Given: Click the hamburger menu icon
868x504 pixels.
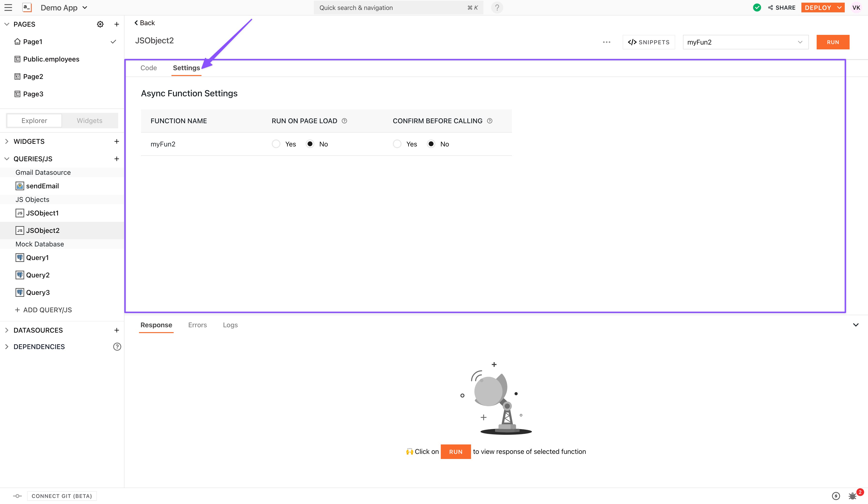Looking at the screenshot, I should coord(8,8).
